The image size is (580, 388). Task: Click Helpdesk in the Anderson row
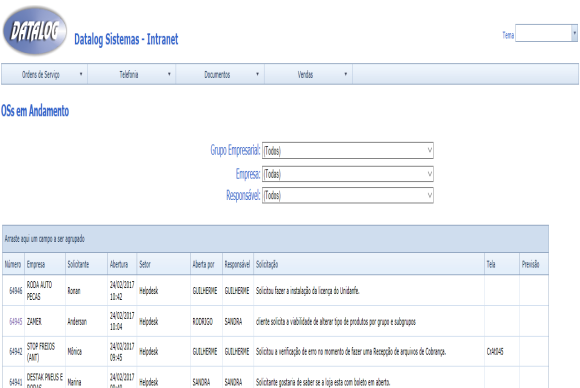(x=148, y=321)
